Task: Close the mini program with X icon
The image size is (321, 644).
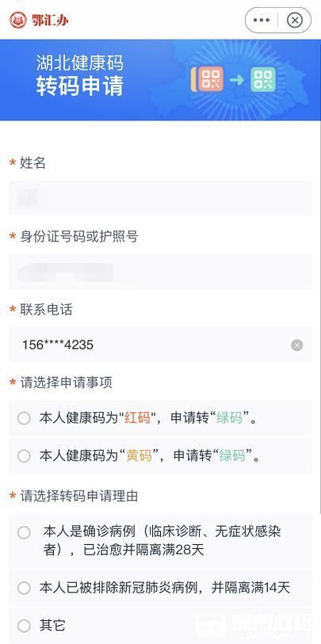Action: point(295,20)
